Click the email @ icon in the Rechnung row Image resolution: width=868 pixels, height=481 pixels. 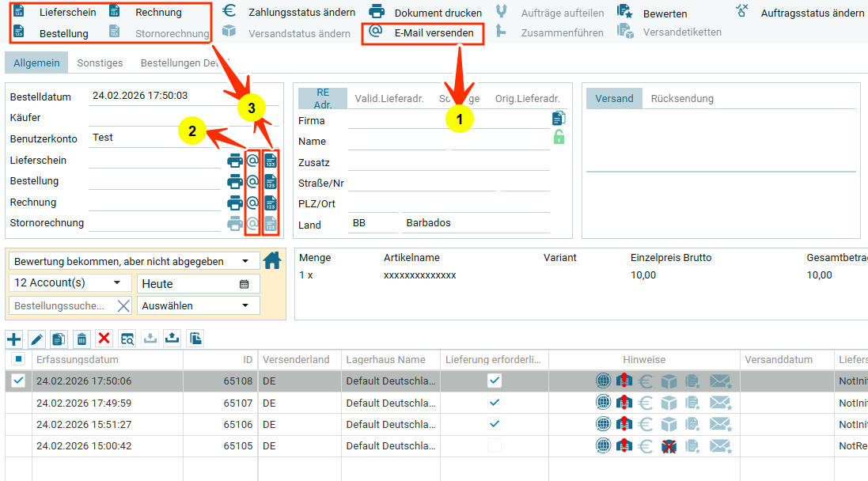point(252,203)
